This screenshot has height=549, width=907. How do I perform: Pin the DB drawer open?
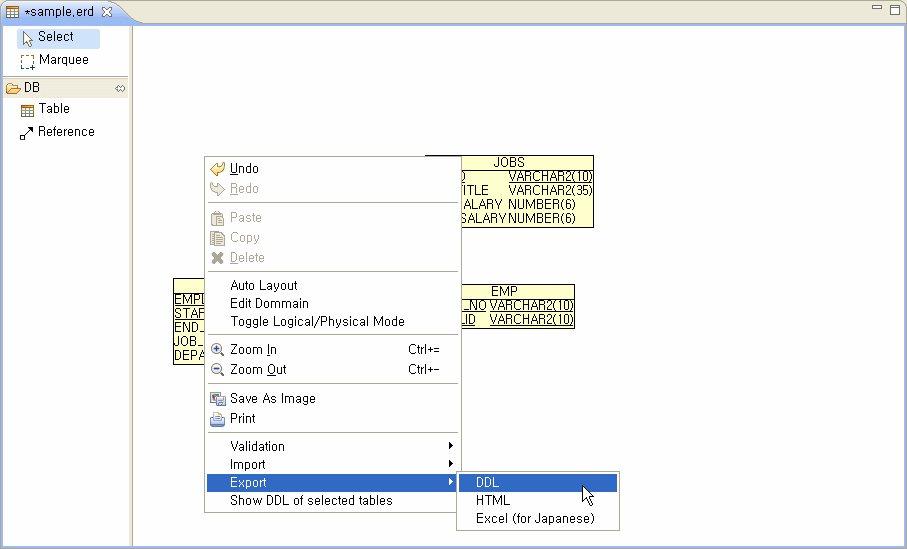120,88
